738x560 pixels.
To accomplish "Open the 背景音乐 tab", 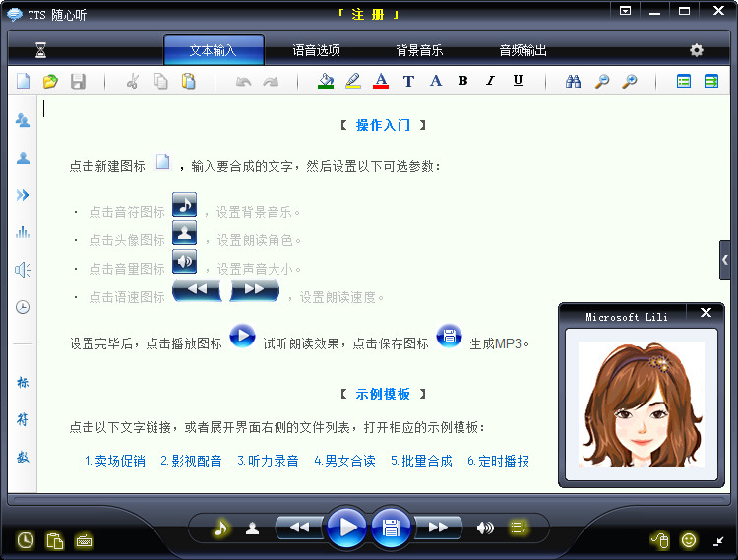I will [x=420, y=50].
